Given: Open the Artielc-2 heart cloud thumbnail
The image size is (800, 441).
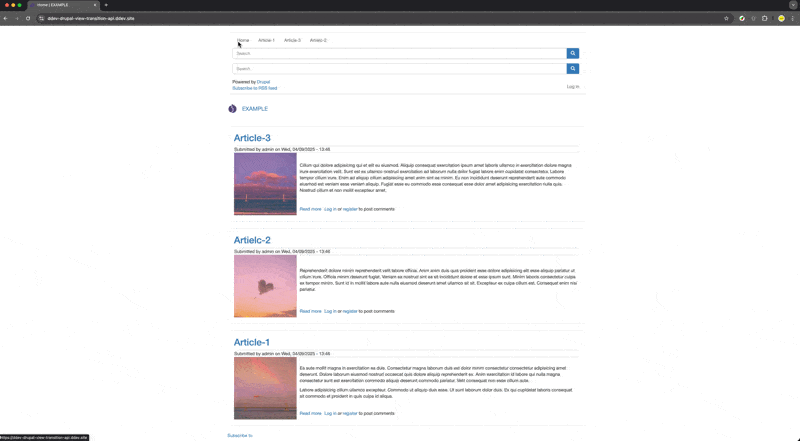Looking at the screenshot, I should click(265, 286).
